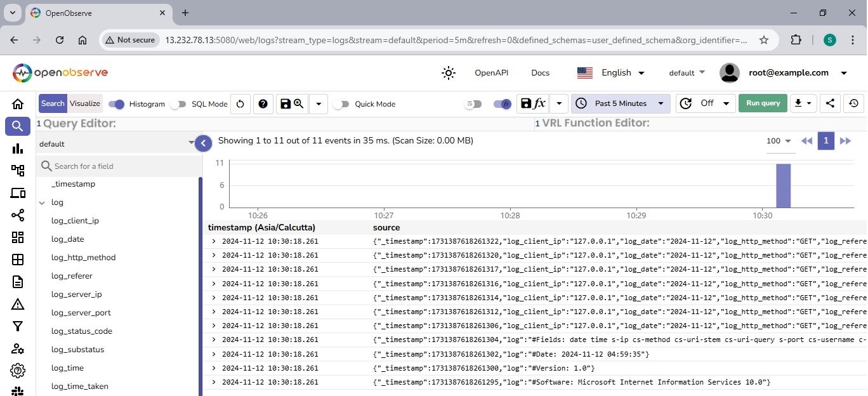Open search history clock icon
The image size is (868, 396).
854,103
